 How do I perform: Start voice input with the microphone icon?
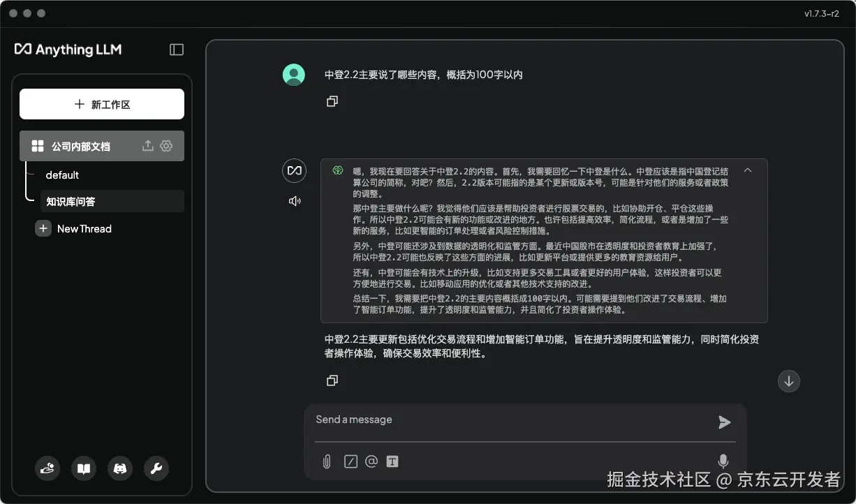click(723, 461)
